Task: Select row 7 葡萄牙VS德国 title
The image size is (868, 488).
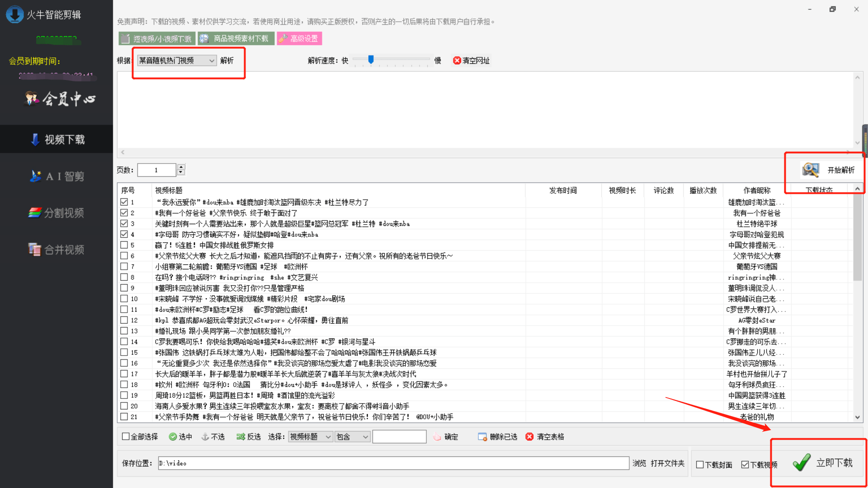Action: [231, 267]
